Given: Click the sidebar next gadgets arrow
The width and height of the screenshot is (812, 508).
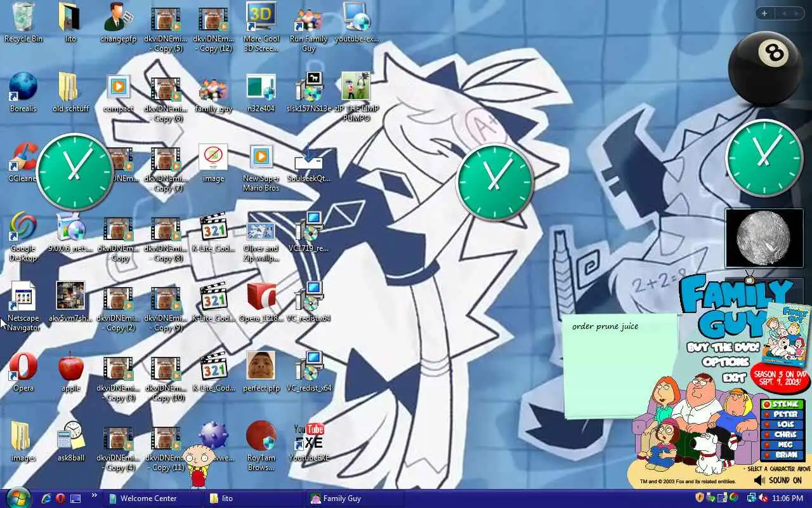Looking at the screenshot, I should [797, 13].
